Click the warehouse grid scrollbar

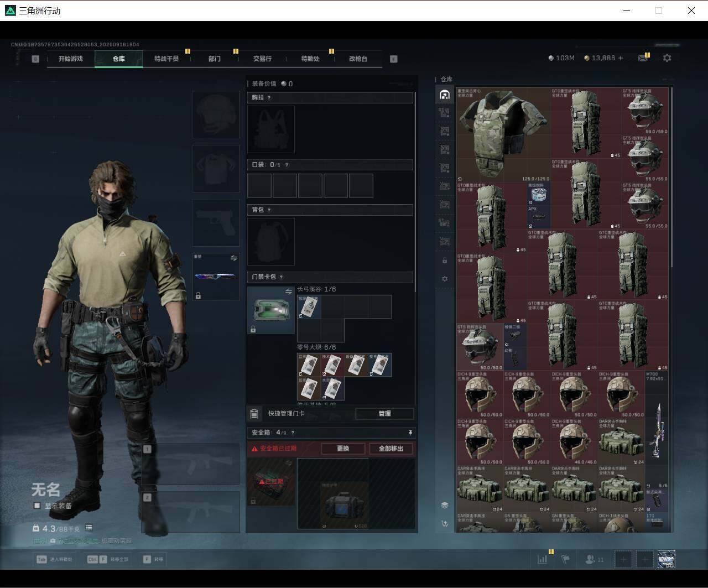[x=671, y=178]
